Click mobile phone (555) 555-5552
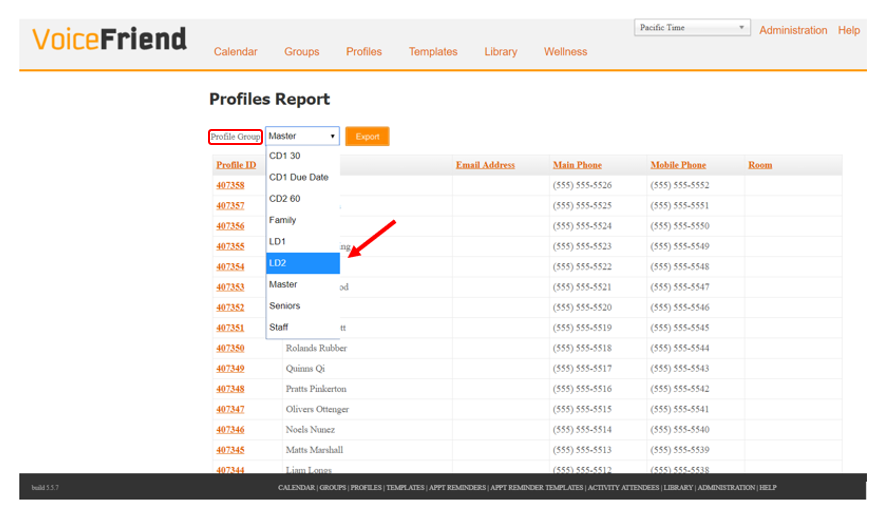Image resolution: width=882 pixels, height=513 pixels. (x=680, y=185)
